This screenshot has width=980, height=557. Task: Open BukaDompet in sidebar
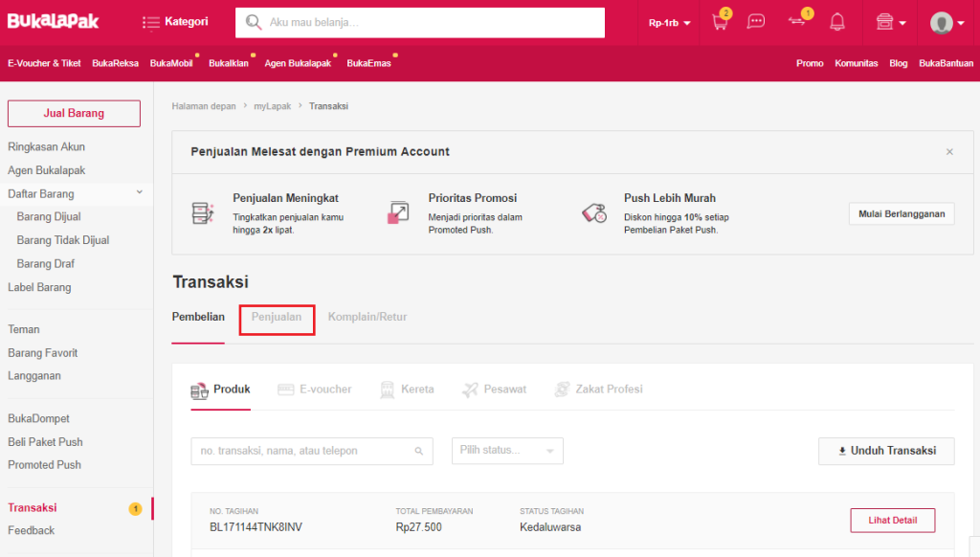pyautogui.click(x=38, y=419)
